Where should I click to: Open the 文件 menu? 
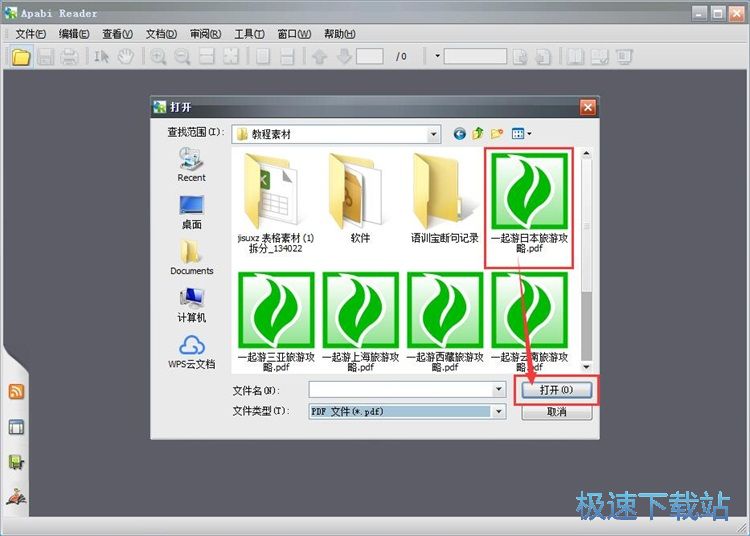click(x=31, y=34)
